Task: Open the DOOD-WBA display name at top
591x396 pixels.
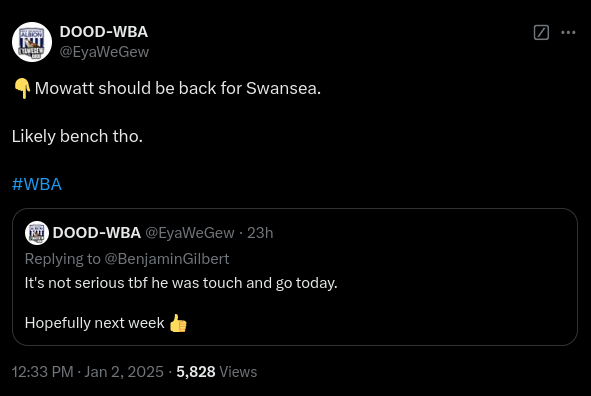Action: click(x=104, y=32)
